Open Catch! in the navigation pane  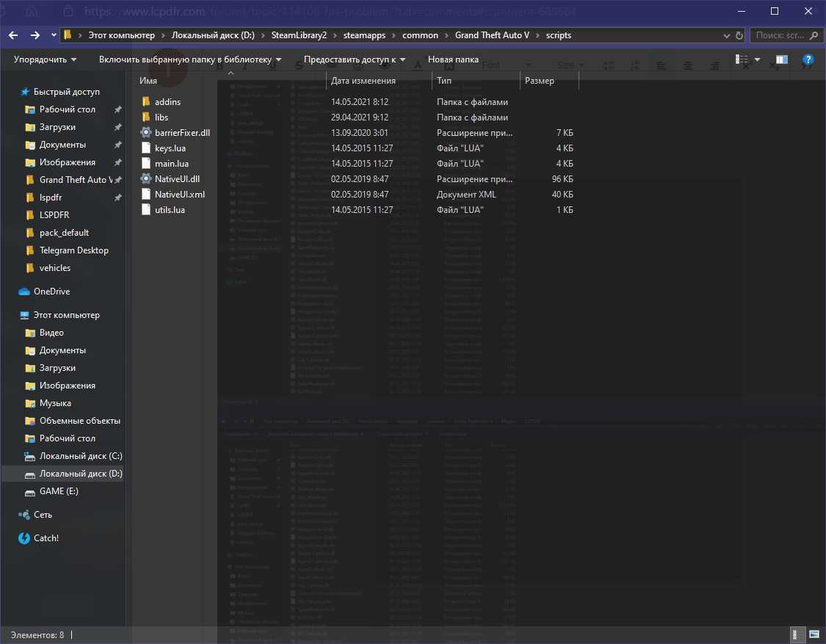46,538
